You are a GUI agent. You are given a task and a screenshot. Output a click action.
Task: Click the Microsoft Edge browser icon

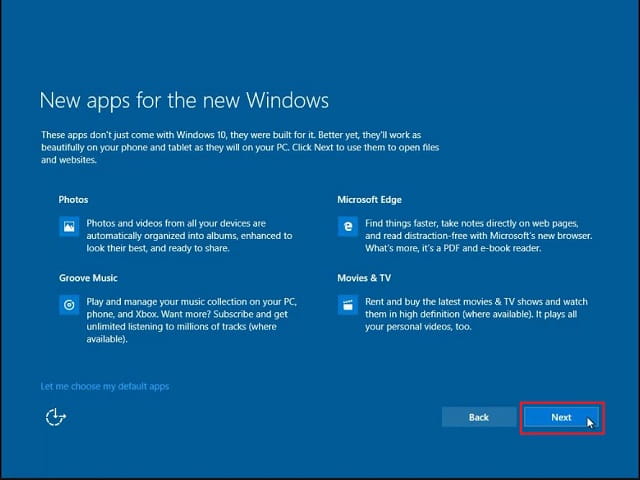[x=348, y=226]
